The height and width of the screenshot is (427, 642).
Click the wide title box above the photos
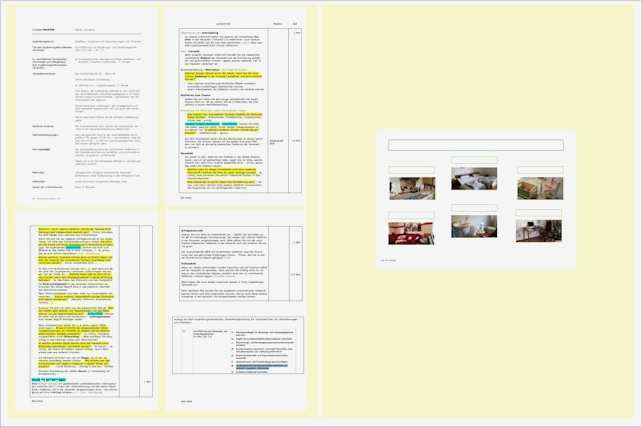476,145
